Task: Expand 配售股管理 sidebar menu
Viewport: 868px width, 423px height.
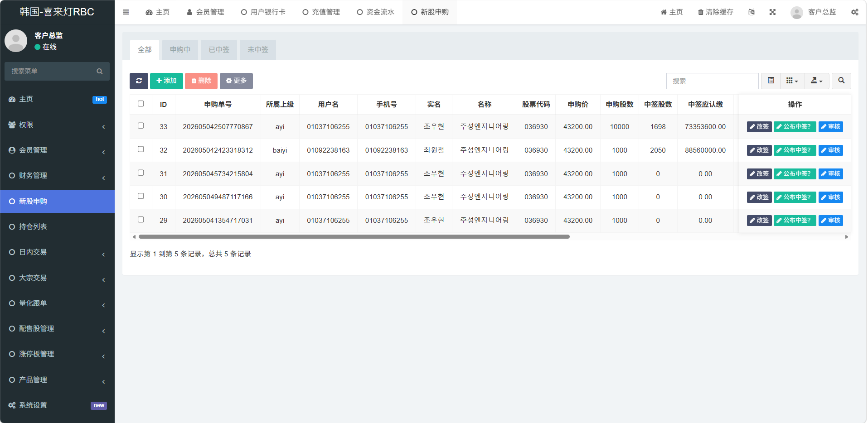Action: coord(57,329)
